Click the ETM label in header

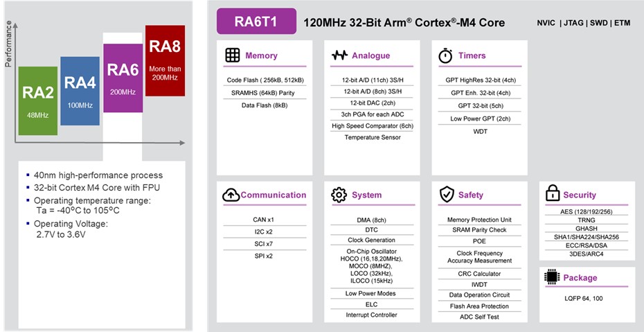623,23
